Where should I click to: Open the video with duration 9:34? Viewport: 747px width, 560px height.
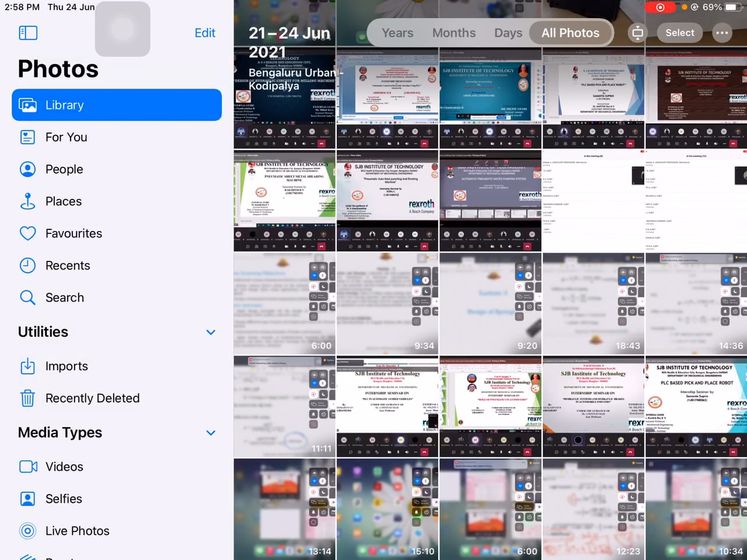(x=388, y=303)
